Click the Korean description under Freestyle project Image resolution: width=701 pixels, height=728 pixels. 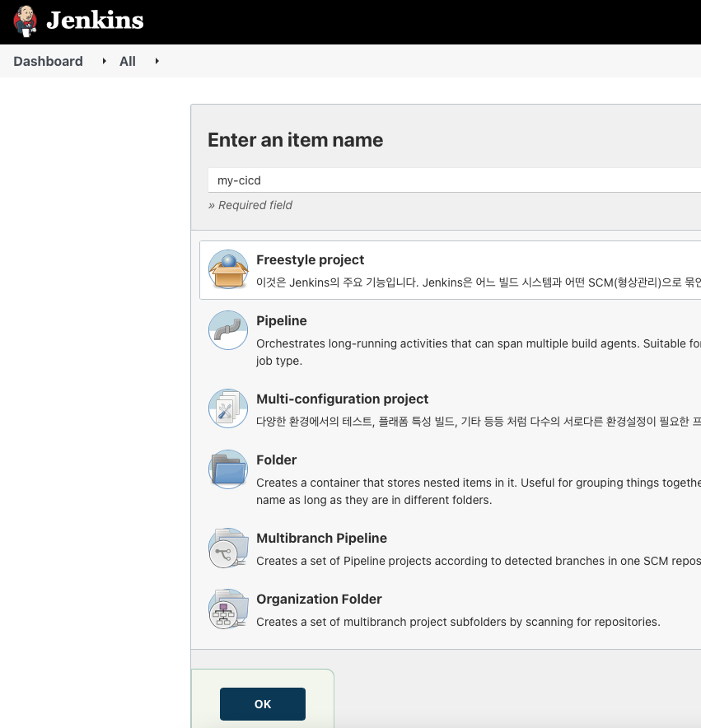(479, 282)
